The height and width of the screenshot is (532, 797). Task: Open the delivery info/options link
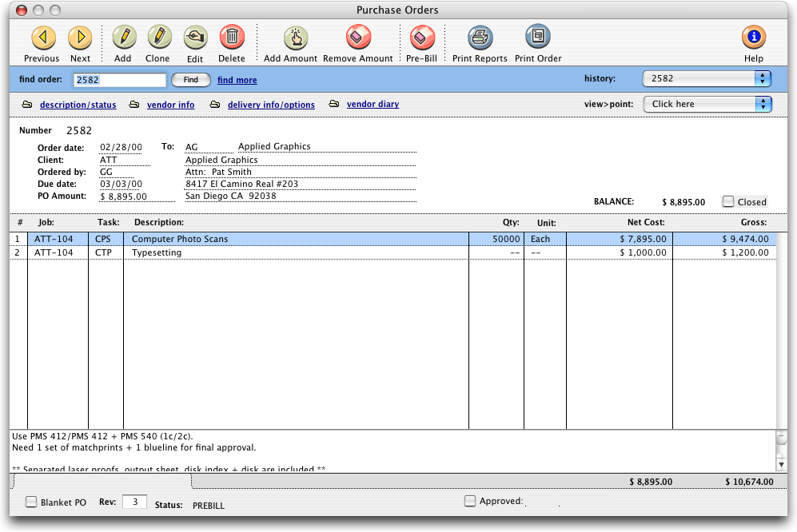point(272,105)
